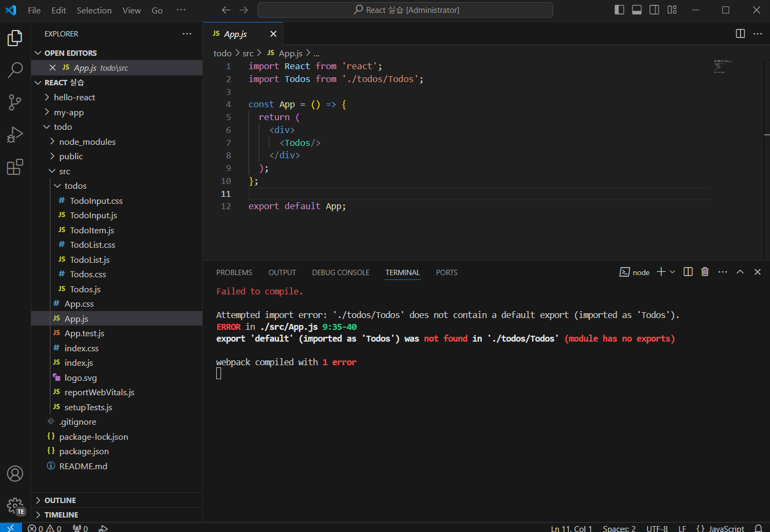
Task: Go forward with the navigation arrow
Action: pyautogui.click(x=244, y=10)
